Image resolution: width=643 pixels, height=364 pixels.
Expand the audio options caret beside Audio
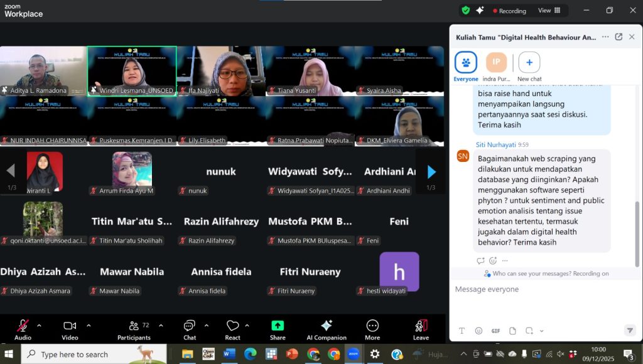pyautogui.click(x=39, y=326)
